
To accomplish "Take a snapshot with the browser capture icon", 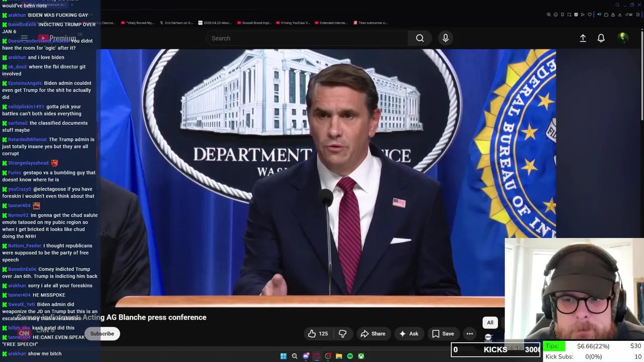I will pos(569,15).
